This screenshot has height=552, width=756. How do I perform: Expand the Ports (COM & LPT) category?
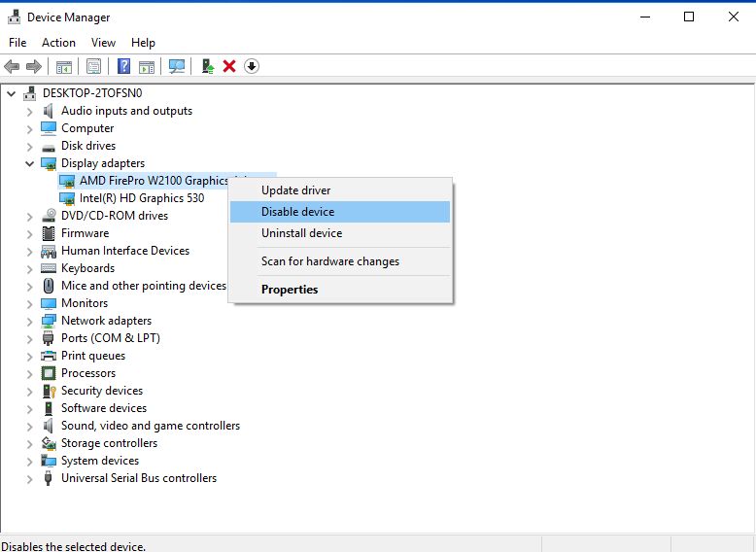(x=30, y=339)
